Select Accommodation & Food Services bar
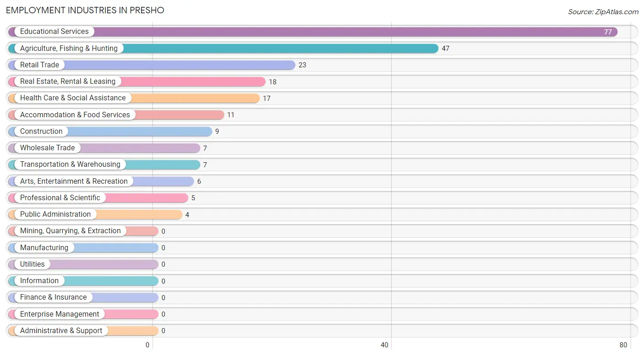644x356 pixels. [116, 115]
